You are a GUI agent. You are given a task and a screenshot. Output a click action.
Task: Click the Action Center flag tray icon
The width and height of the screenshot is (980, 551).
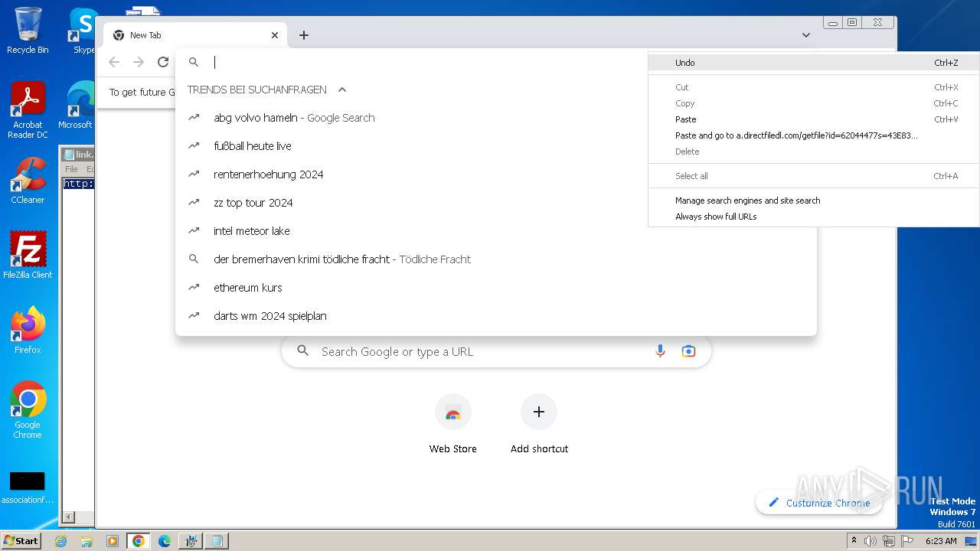click(906, 541)
